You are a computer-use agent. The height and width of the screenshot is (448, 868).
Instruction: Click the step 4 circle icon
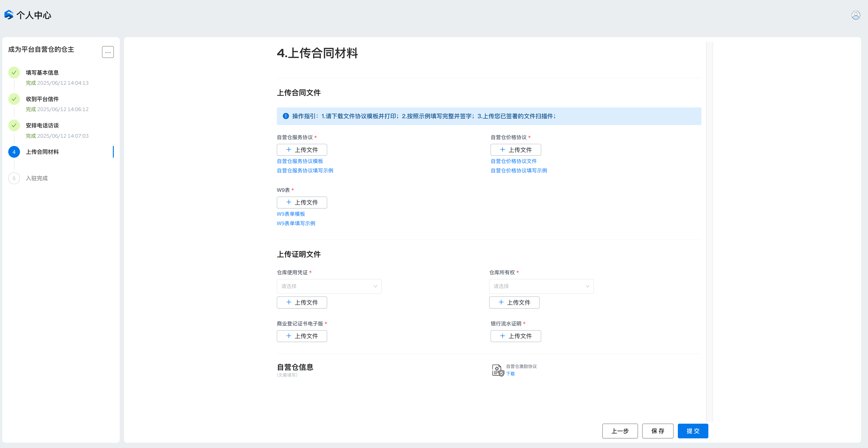[x=14, y=152]
